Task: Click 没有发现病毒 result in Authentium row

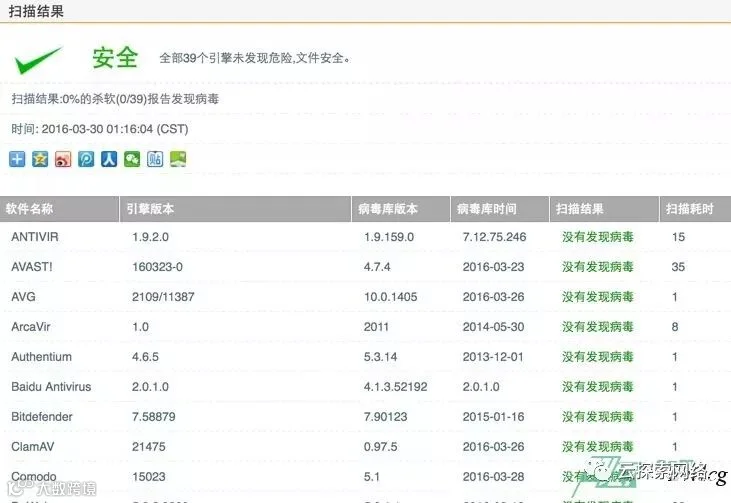Action: [598, 357]
